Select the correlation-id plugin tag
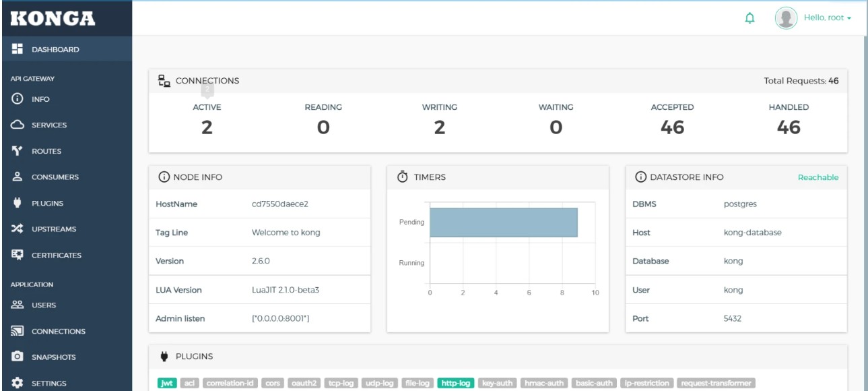The image size is (868, 391). point(230,384)
